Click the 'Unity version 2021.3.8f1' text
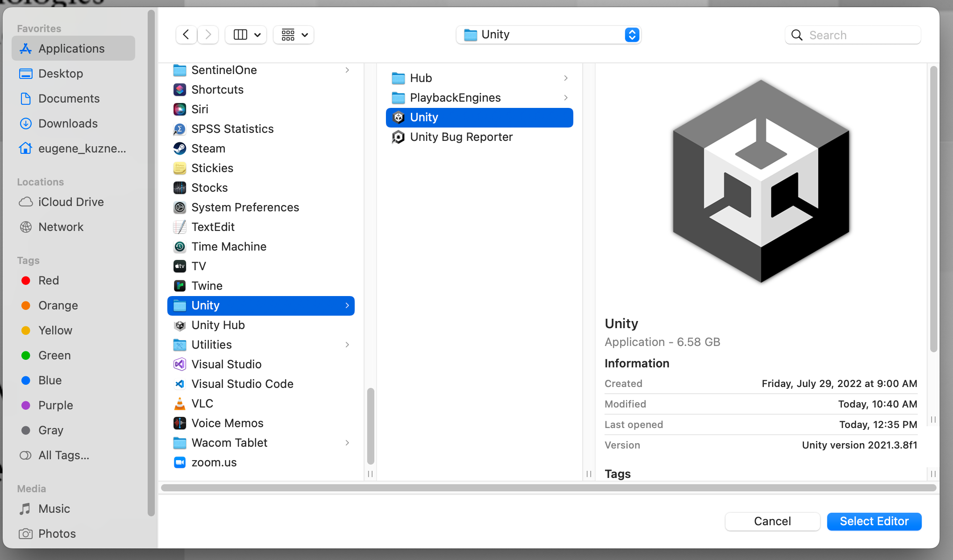 tap(859, 445)
